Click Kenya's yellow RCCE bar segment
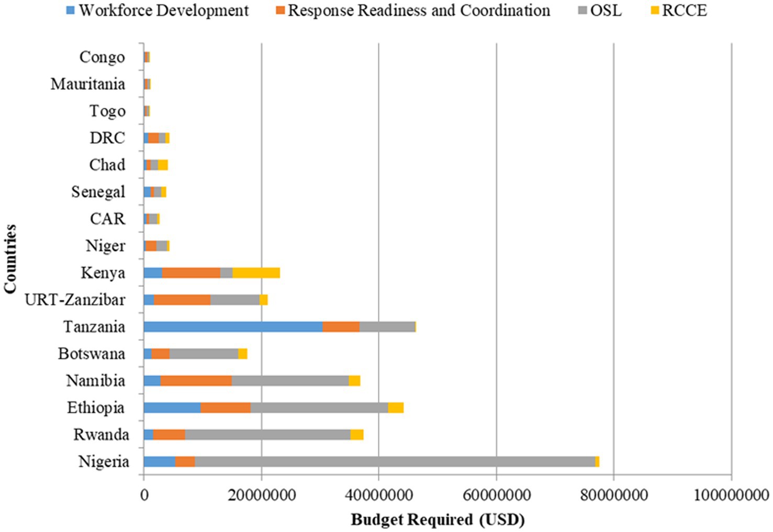Image resolution: width=773 pixels, height=532 pixels. click(x=256, y=273)
